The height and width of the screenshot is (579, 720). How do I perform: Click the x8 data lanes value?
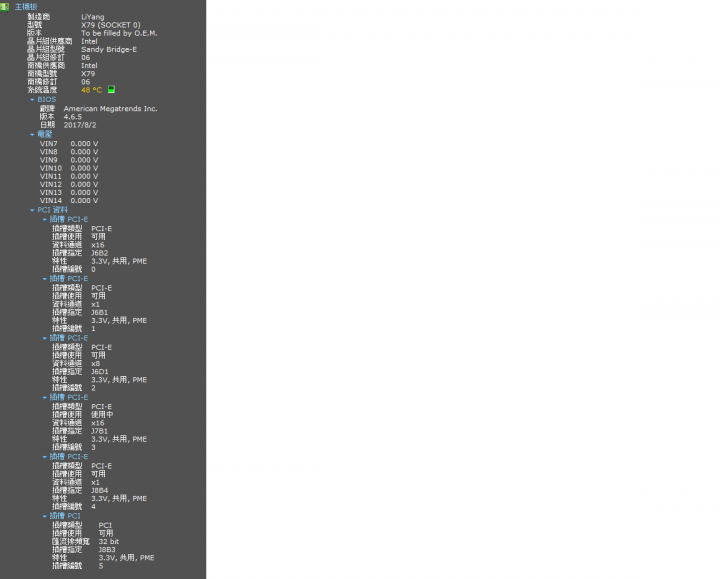pyautogui.click(x=96, y=364)
